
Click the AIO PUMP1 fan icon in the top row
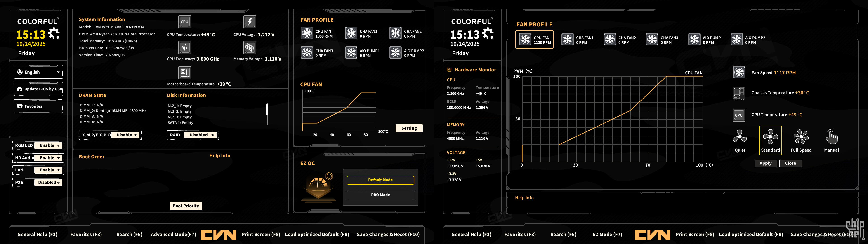694,40
